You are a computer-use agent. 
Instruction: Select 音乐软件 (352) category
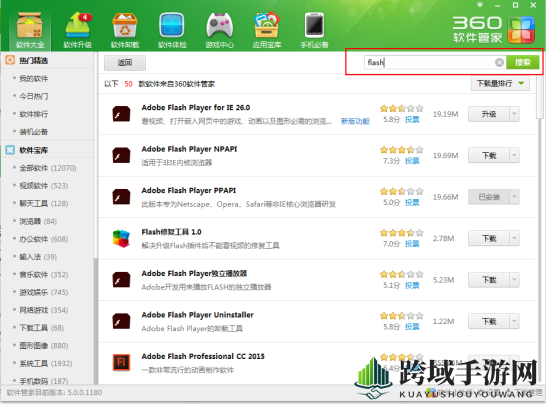pyautogui.click(x=44, y=274)
